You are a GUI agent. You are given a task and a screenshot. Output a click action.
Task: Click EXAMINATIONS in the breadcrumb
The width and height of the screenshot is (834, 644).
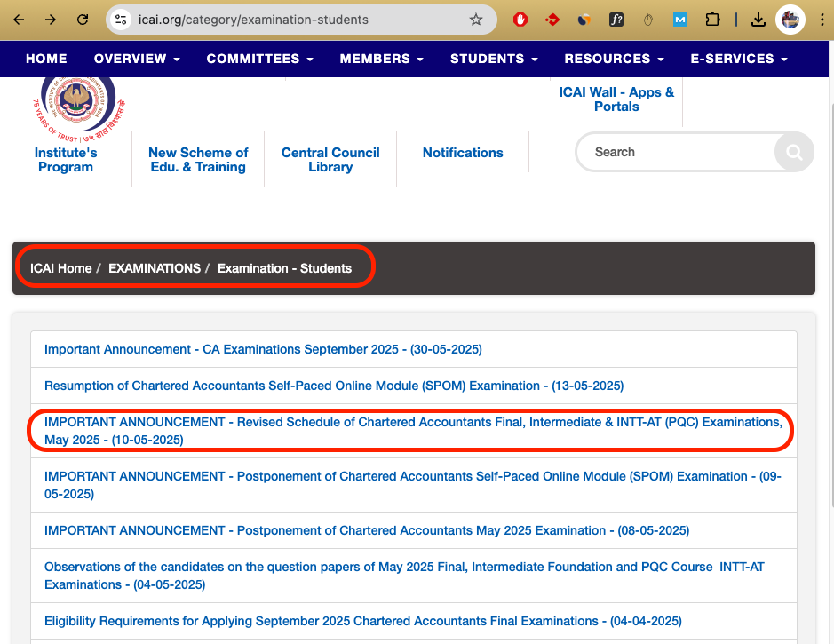pyautogui.click(x=155, y=268)
